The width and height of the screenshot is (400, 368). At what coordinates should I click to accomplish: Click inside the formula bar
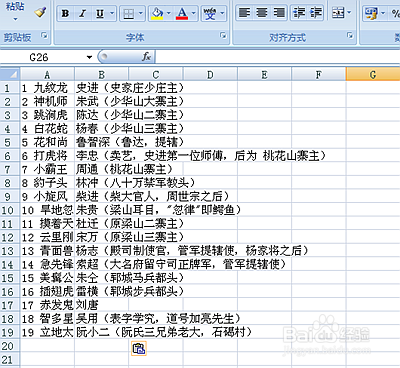pos(277,57)
